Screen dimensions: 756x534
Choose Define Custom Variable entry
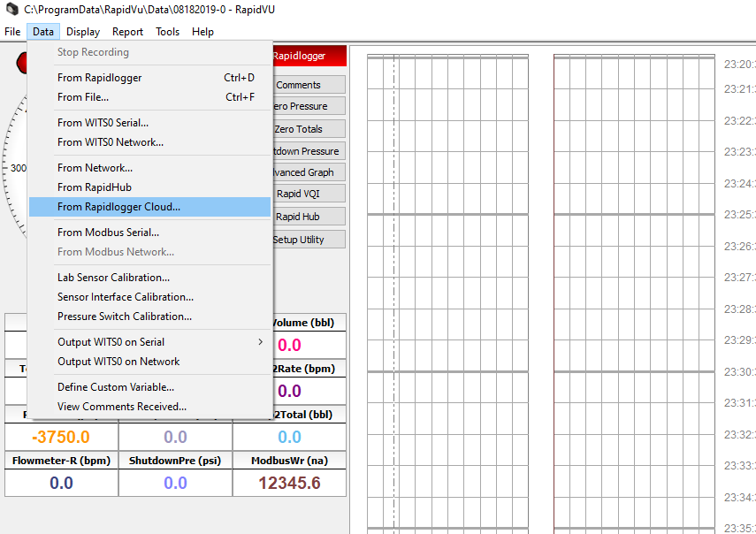click(116, 387)
